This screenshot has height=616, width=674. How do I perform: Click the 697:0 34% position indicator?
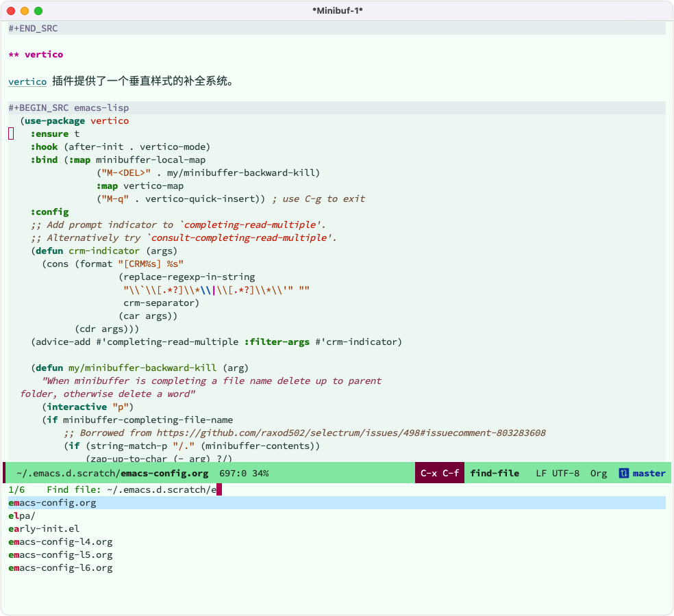pyautogui.click(x=244, y=474)
